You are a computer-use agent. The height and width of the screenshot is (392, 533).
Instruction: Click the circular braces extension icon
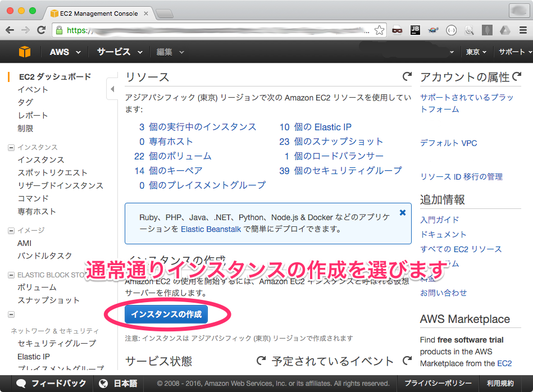point(451,30)
